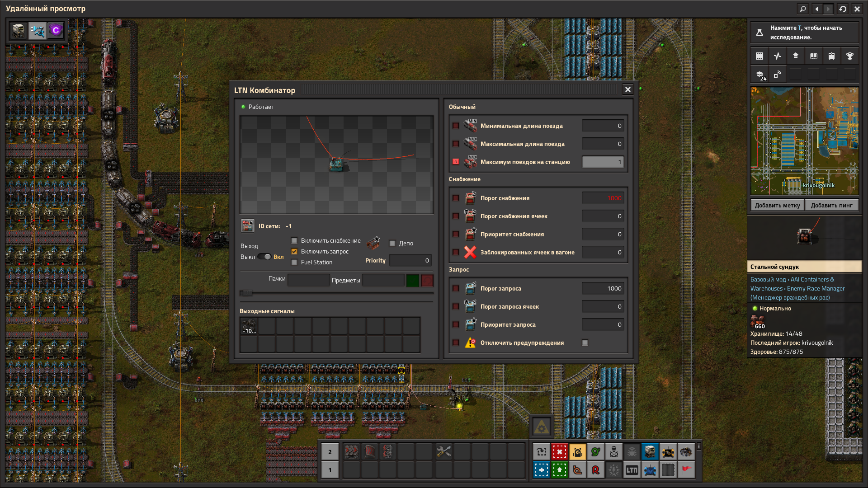
Task: Click the artillery targeting remote shortcut
Action: point(614,451)
